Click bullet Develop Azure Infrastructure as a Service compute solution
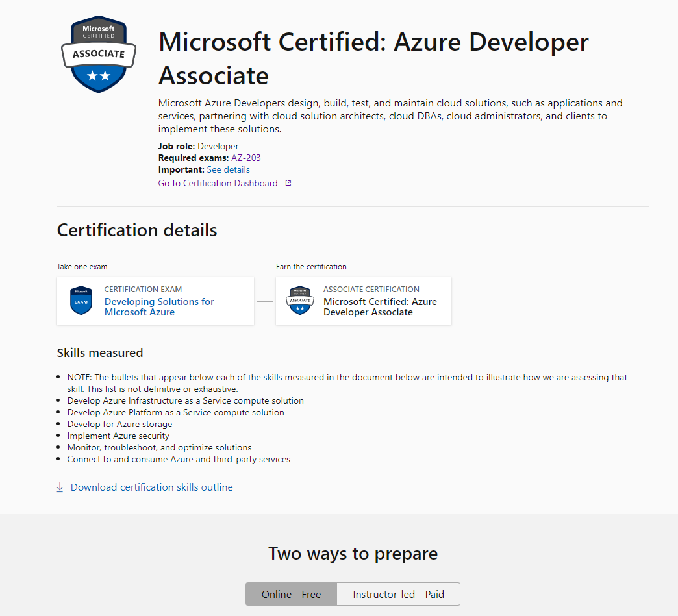 pyautogui.click(x=186, y=400)
